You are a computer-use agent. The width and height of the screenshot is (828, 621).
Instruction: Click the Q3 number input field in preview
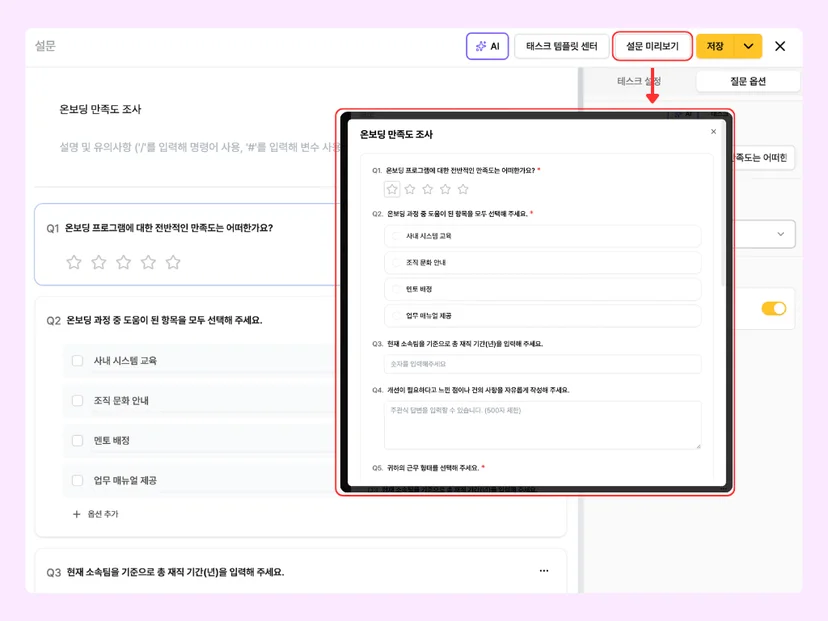pos(542,364)
